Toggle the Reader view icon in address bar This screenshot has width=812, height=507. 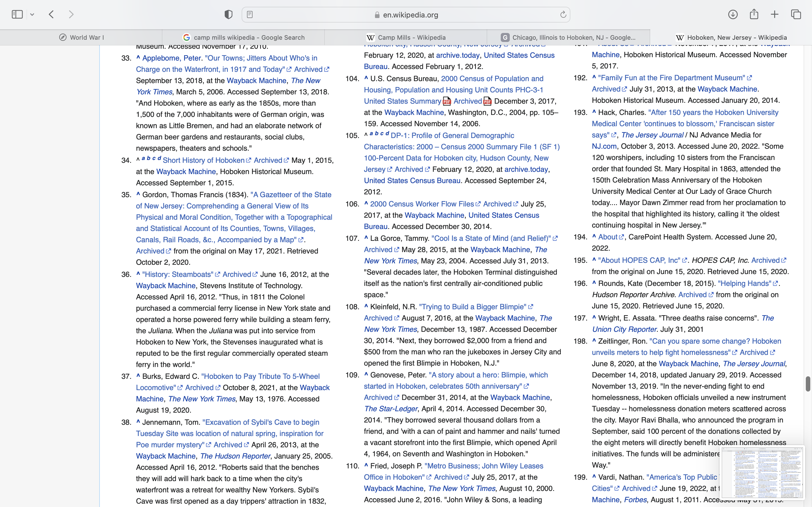click(x=250, y=14)
